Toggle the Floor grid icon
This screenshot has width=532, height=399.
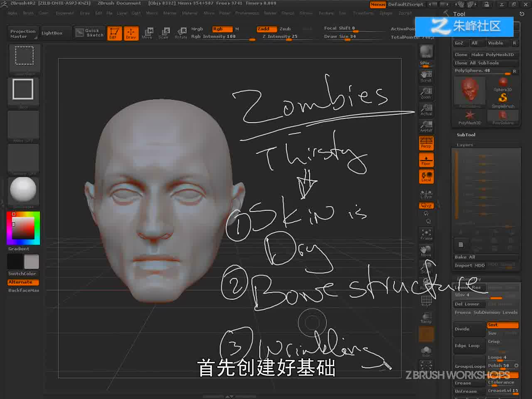coord(426,160)
